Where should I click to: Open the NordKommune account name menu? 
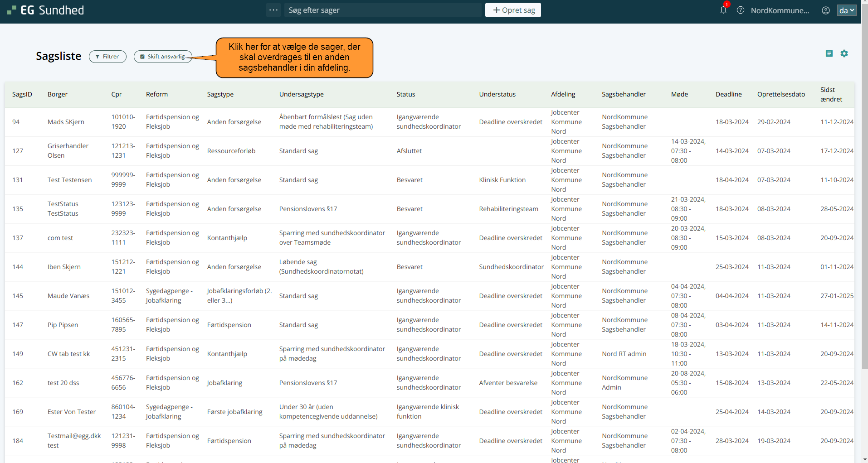pos(780,10)
